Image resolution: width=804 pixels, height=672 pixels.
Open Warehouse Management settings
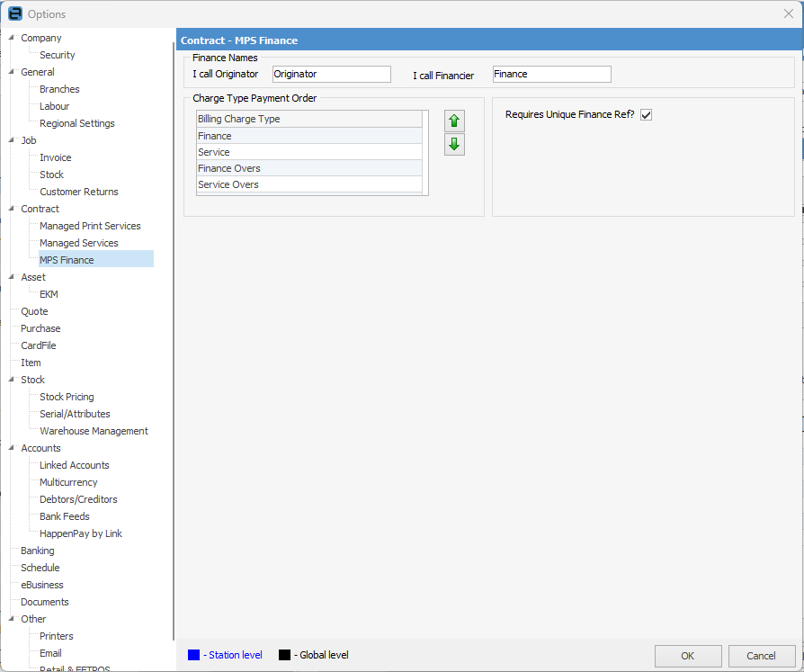click(x=94, y=431)
